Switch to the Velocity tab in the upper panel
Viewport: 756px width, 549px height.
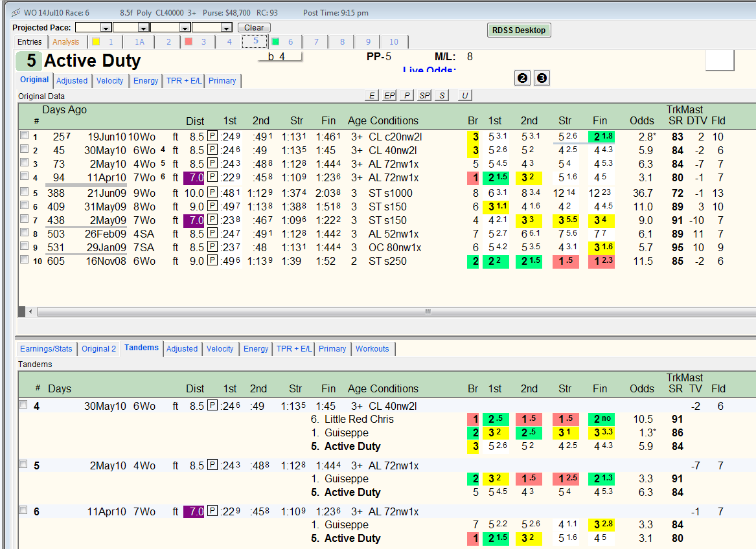(110, 80)
